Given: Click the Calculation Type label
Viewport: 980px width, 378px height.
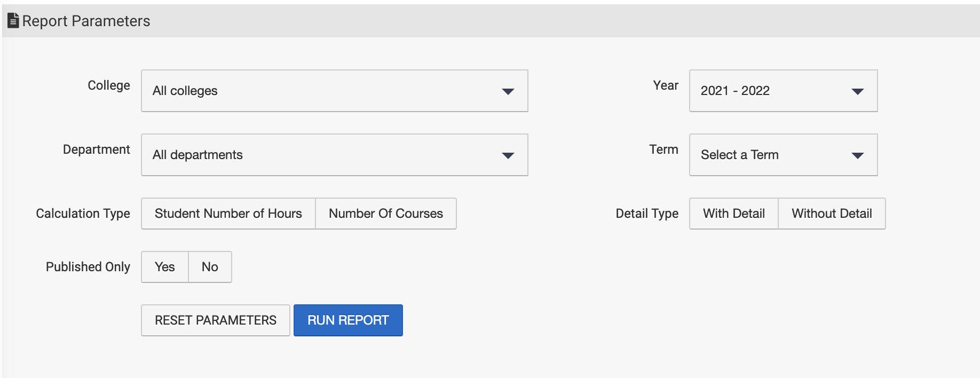Looking at the screenshot, I should click(83, 214).
